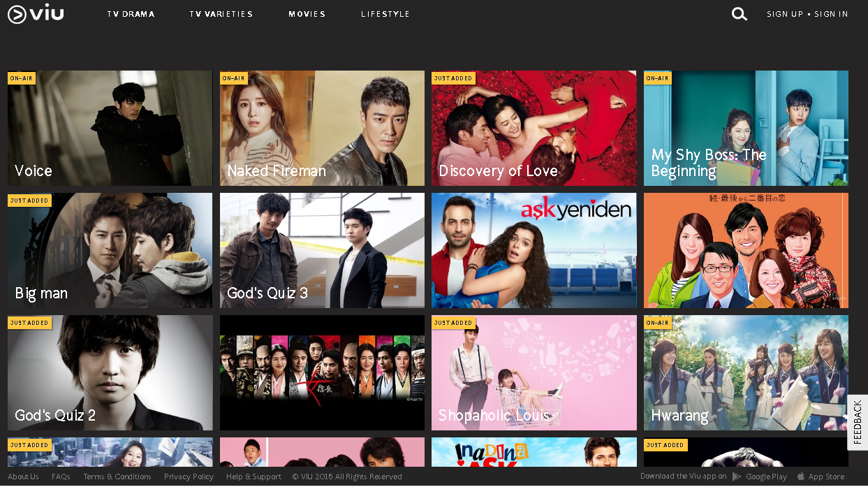Click ON-AIR badge on Naked Fireman card
This screenshot has width=868, height=487.
pos(234,78)
